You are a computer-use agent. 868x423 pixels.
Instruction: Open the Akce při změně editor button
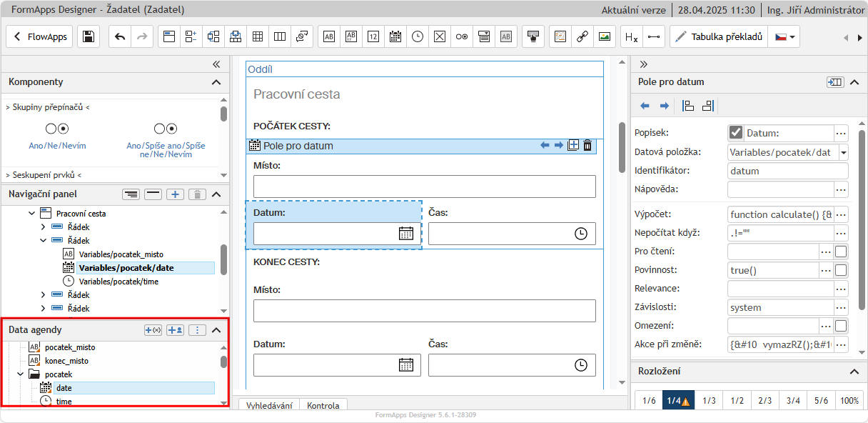pos(841,344)
